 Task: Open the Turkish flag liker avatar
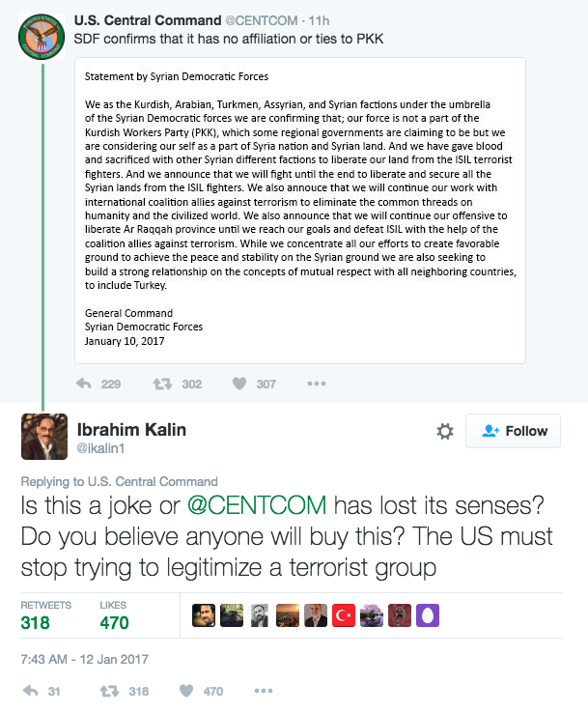tap(344, 615)
